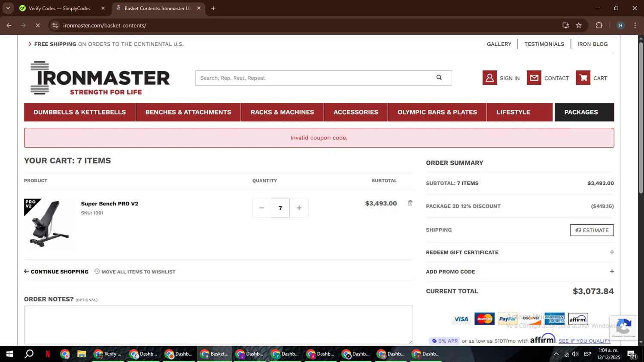Click the Super Bench PRO V2 thumbnail

pyautogui.click(x=49, y=223)
